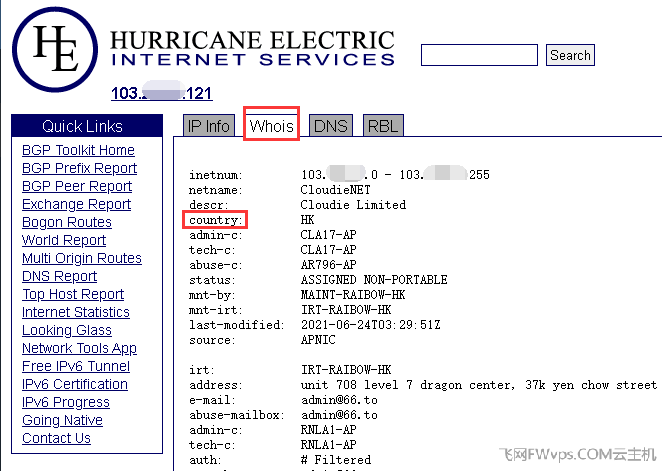Click Contact Us link
Screen dimensions: 662x471
click(56, 438)
